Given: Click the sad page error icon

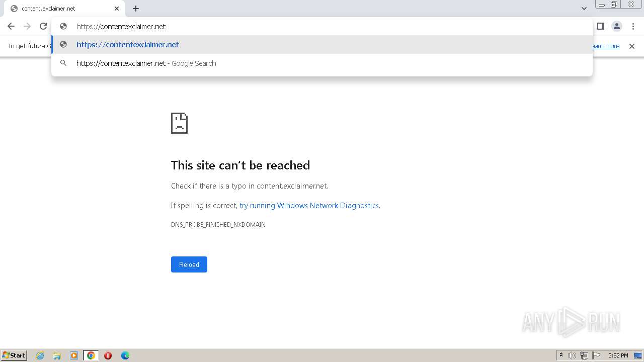Looking at the screenshot, I should coord(180,123).
